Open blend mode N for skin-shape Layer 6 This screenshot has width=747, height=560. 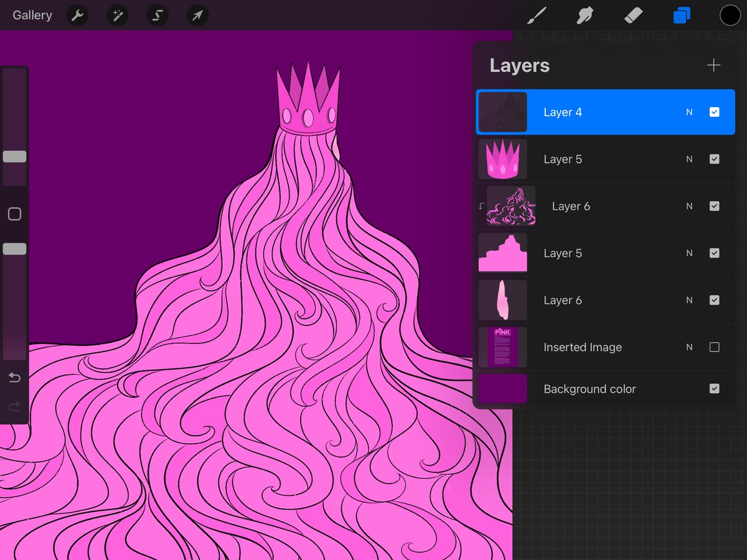pyautogui.click(x=689, y=301)
